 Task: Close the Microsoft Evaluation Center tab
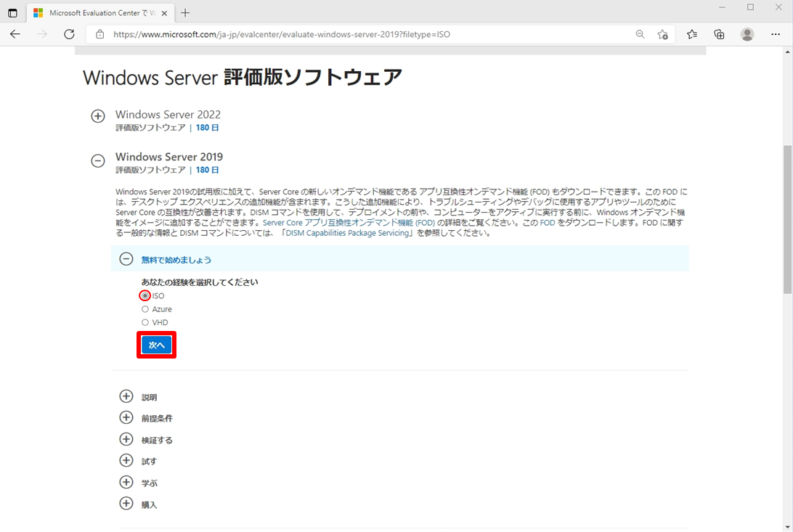click(164, 13)
